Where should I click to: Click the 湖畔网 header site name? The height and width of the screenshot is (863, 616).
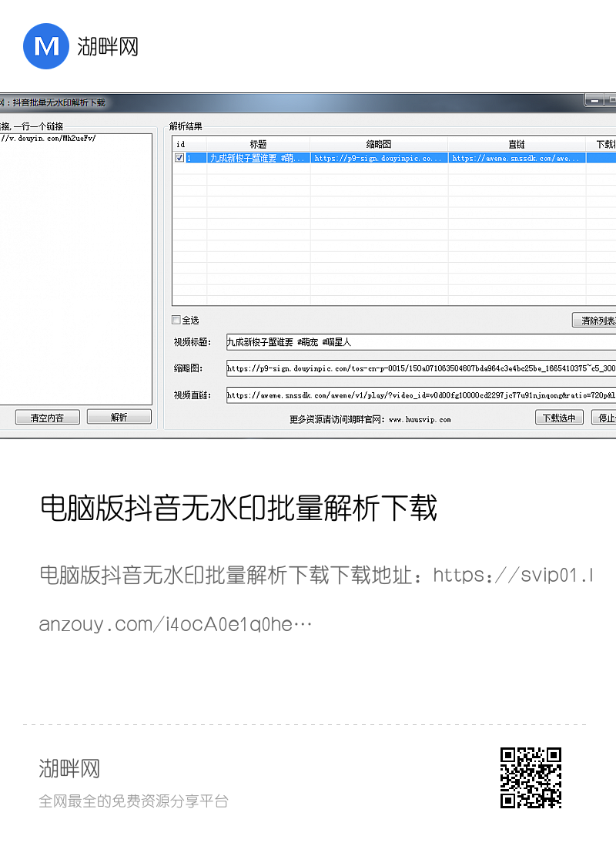click(108, 47)
